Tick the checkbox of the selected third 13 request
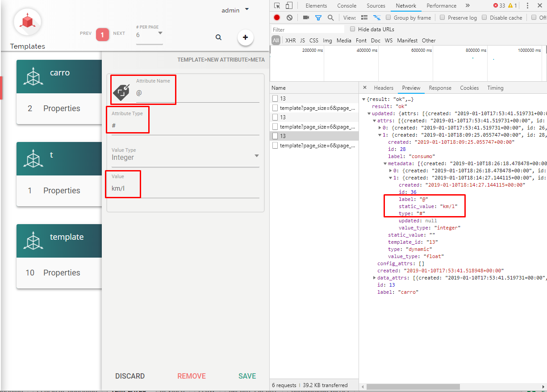Screen dimensions: 547x392 [x=275, y=136]
